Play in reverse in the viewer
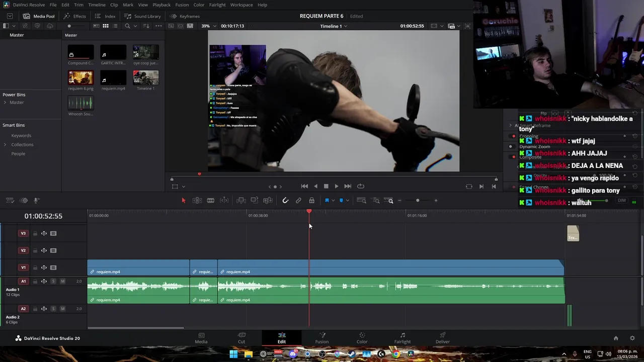This screenshot has width=644, height=362. click(x=315, y=186)
